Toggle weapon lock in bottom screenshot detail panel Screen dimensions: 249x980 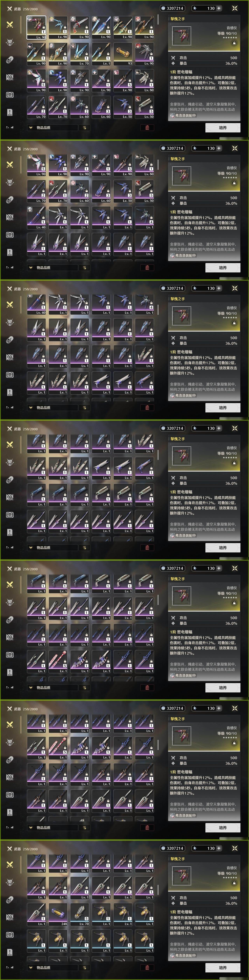(234, 883)
